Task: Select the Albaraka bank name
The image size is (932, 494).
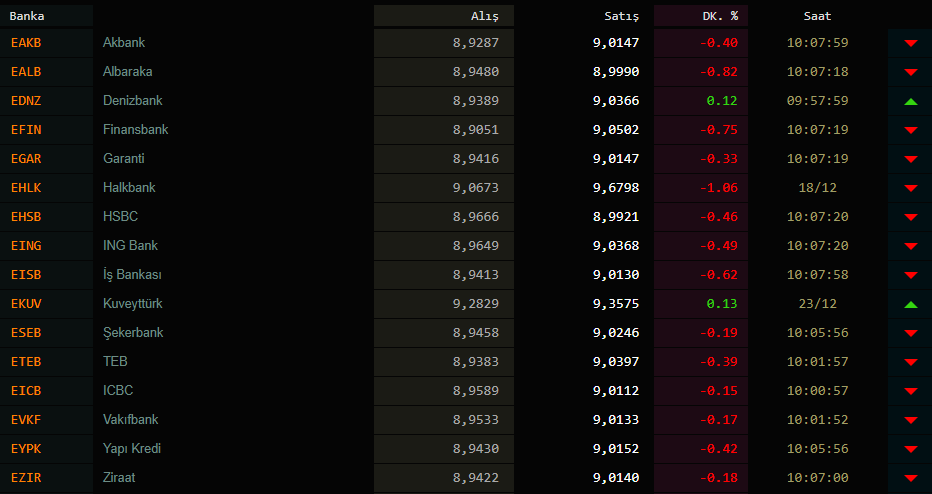Action: tap(128, 72)
